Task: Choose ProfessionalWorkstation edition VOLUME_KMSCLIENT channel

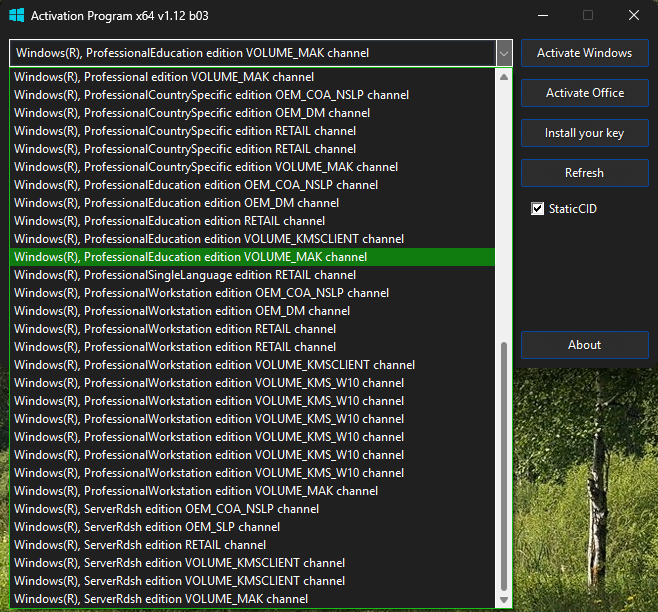Action: (252, 365)
